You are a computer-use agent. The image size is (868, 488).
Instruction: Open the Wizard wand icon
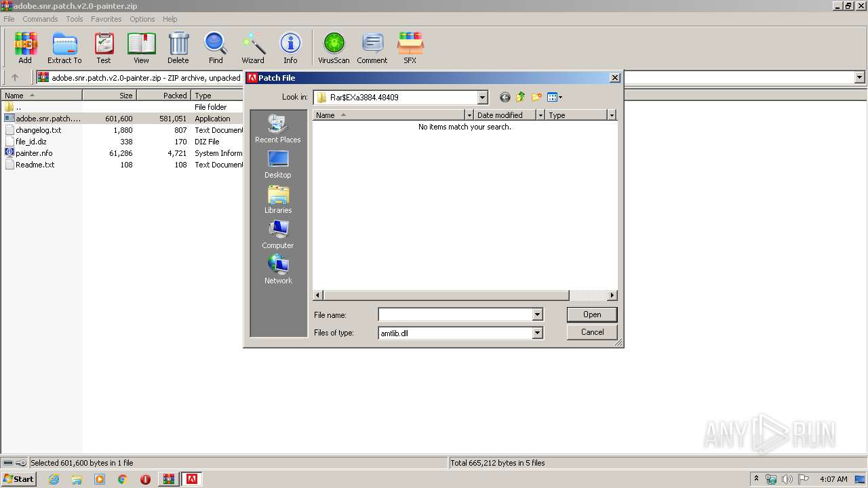pos(253,47)
